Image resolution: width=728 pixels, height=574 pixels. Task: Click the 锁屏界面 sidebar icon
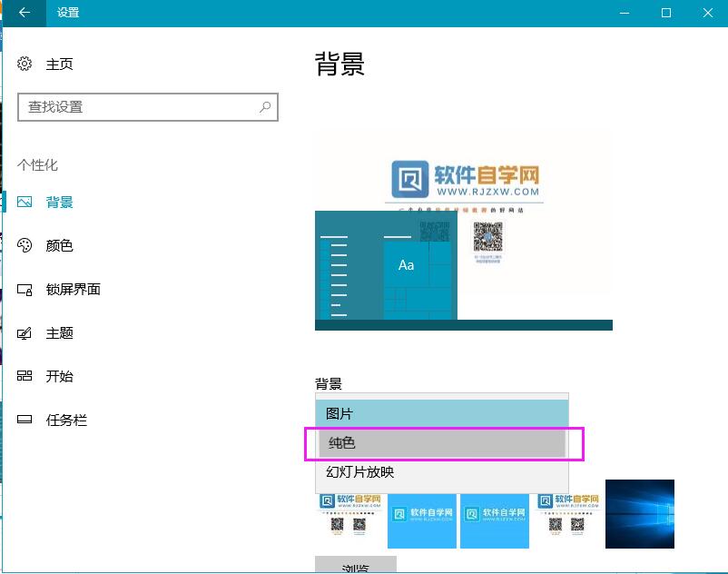(26, 289)
